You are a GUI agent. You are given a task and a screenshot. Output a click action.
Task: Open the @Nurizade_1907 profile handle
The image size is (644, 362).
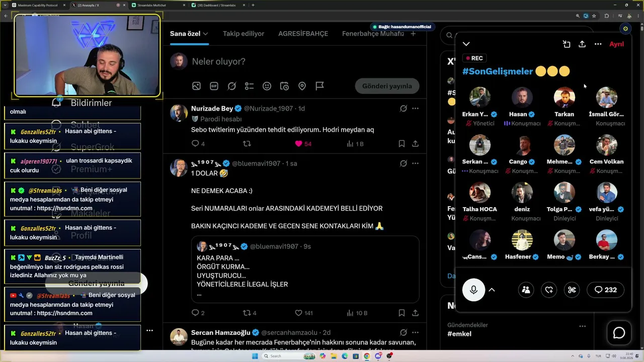[269, 109]
